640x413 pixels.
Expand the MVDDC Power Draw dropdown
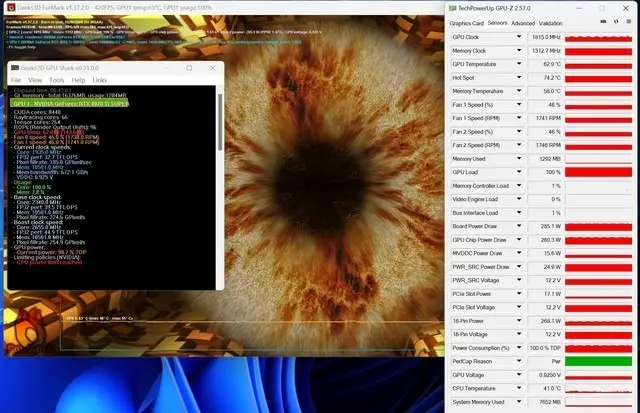coord(519,253)
